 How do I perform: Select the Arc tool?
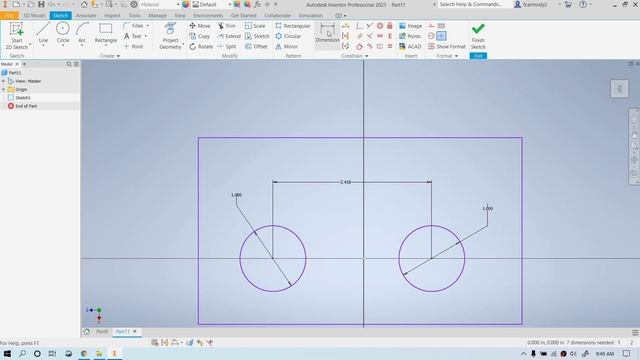click(82, 33)
